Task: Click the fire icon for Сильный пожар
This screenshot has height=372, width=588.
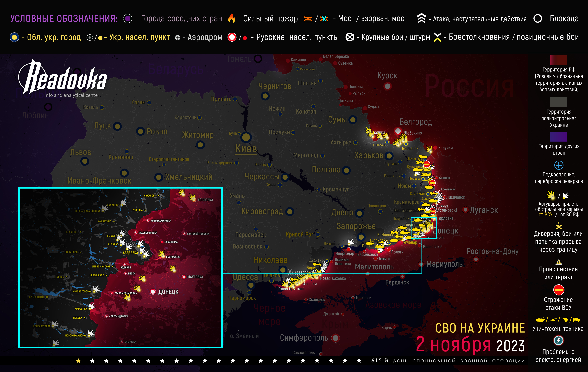Action: [x=232, y=18]
